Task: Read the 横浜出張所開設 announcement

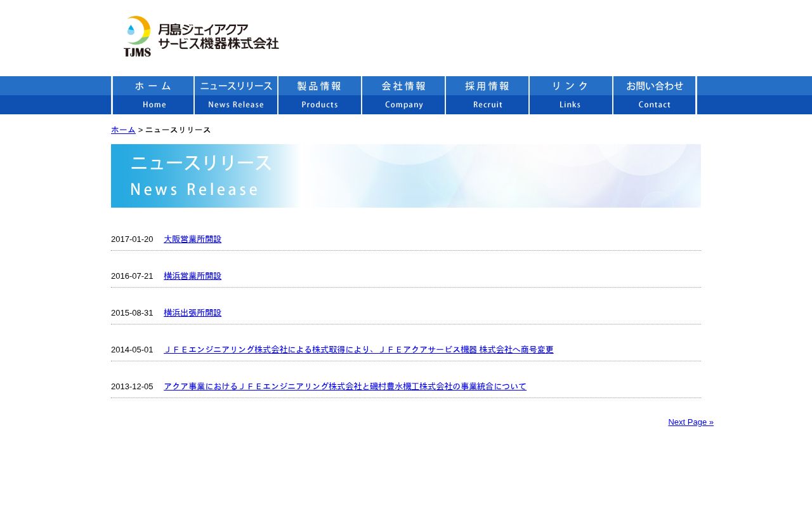Action: (192, 313)
